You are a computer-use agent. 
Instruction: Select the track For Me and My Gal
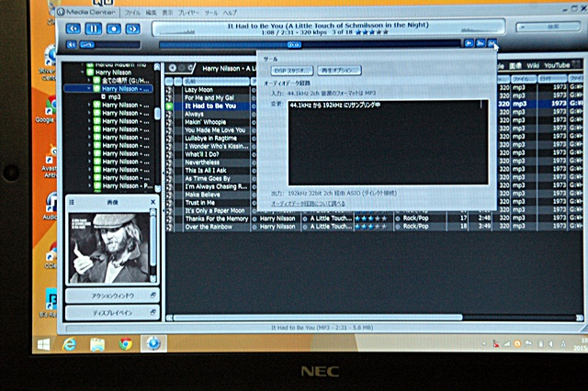pyautogui.click(x=209, y=98)
